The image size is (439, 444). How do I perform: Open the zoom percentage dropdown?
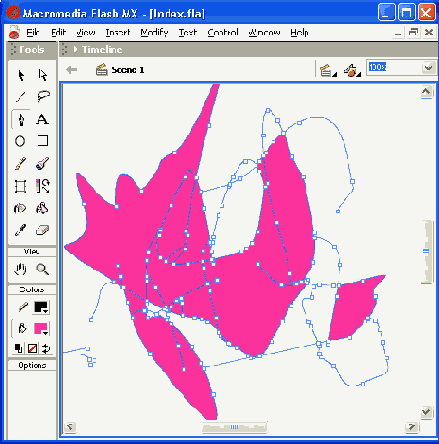pos(428,68)
